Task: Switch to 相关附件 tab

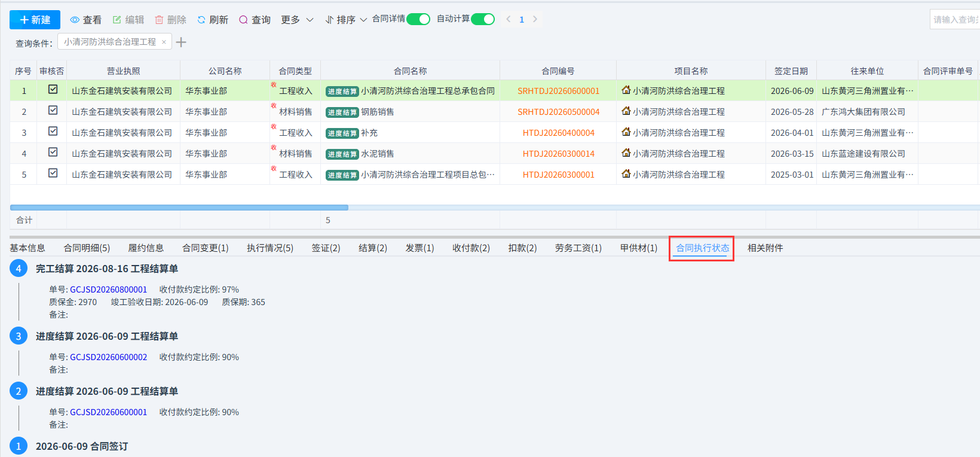Action: [x=765, y=248]
